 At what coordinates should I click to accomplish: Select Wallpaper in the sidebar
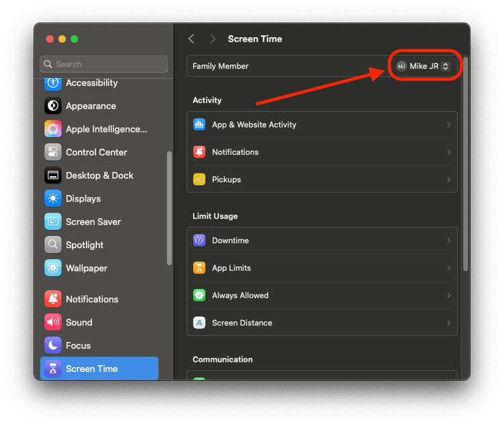coord(99,268)
